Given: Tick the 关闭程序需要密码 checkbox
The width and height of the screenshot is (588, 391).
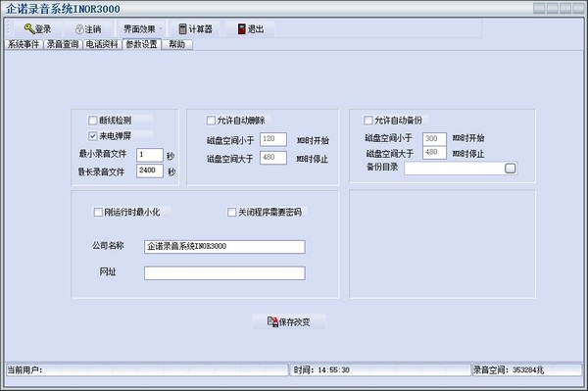Looking at the screenshot, I should pos(231,213).
